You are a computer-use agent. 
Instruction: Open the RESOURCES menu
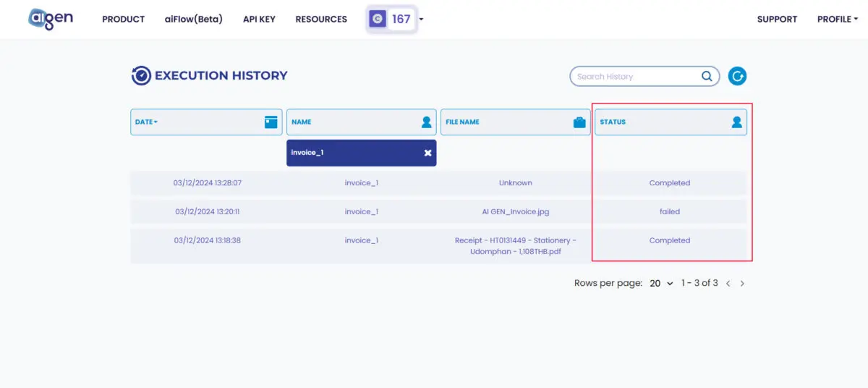pos(321,20)
